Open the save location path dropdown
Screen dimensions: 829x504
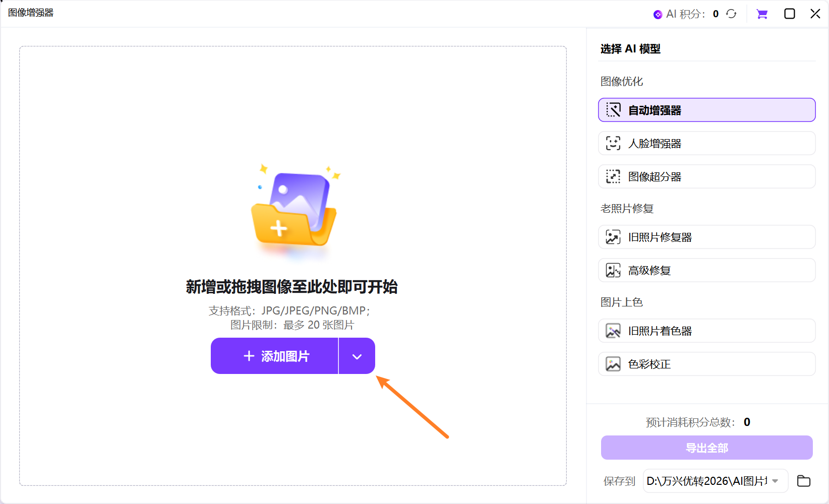pos(774,481)
